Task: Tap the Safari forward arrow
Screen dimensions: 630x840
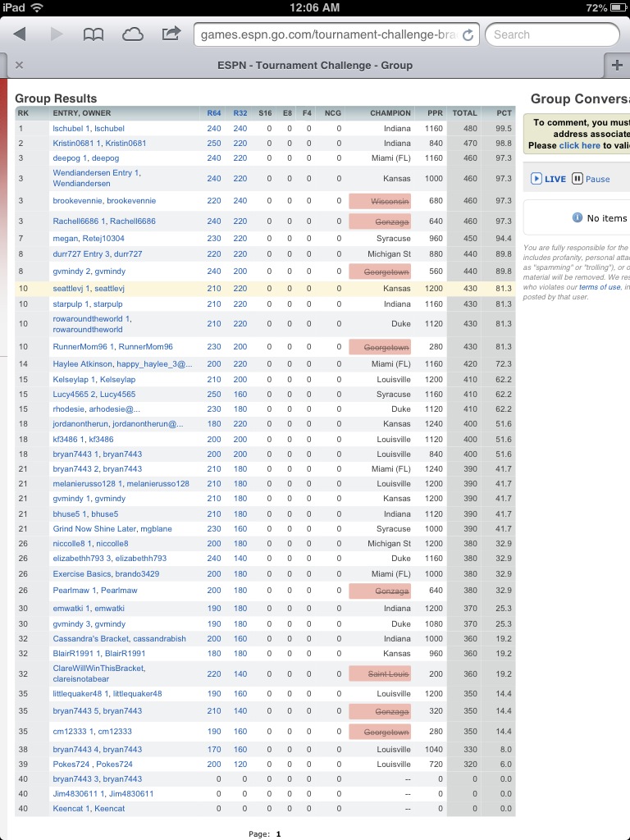Action: [x=57, y=34]
